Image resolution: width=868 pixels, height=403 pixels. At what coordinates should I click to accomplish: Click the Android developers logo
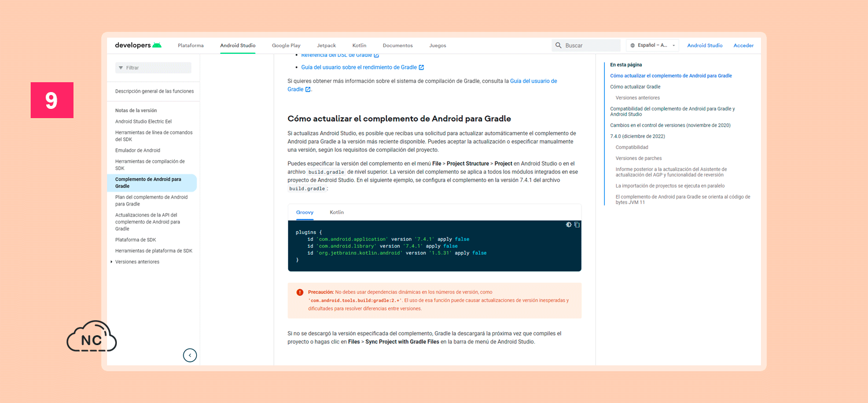[x=138, y=45]
